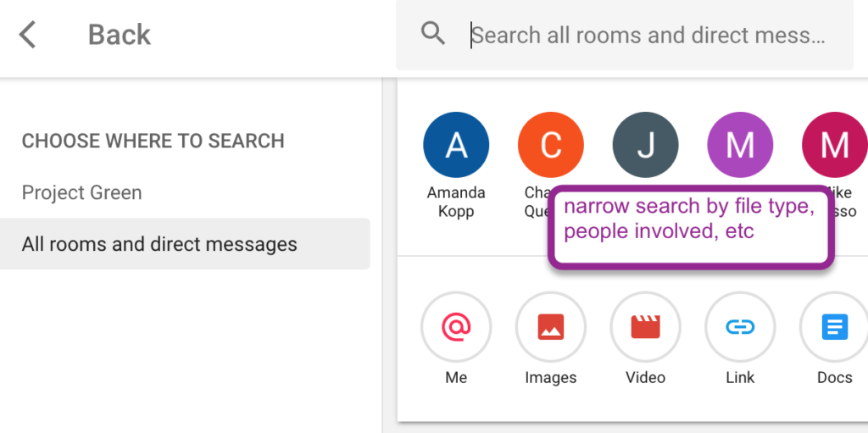This screenshot has height=433, width=868.
Task: Click the back arrow chevron
Action: (x=28, y=35)
